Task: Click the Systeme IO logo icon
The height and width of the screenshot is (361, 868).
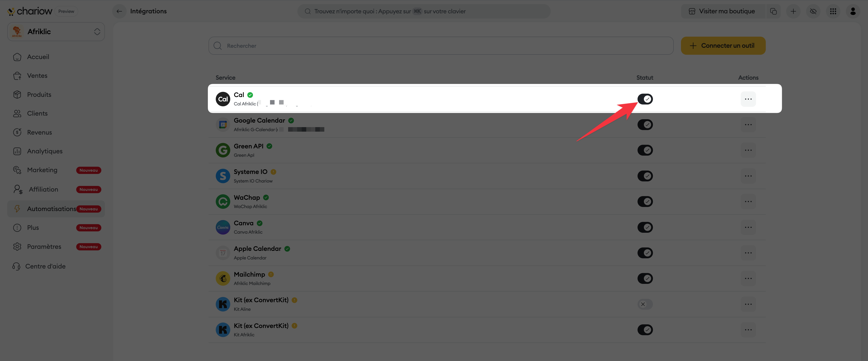Action: coord(223,176)
